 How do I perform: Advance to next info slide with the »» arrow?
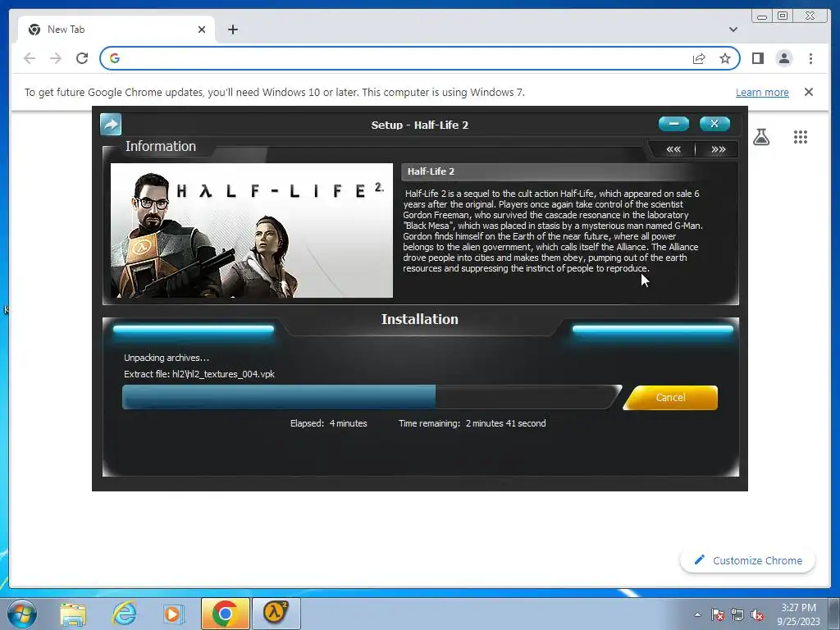[x=718, y=149]
